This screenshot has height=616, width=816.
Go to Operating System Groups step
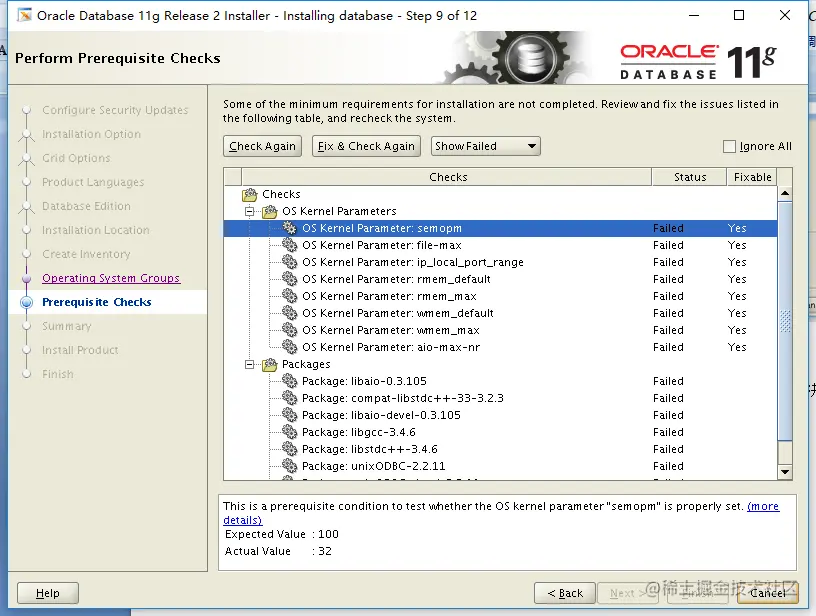111,278
